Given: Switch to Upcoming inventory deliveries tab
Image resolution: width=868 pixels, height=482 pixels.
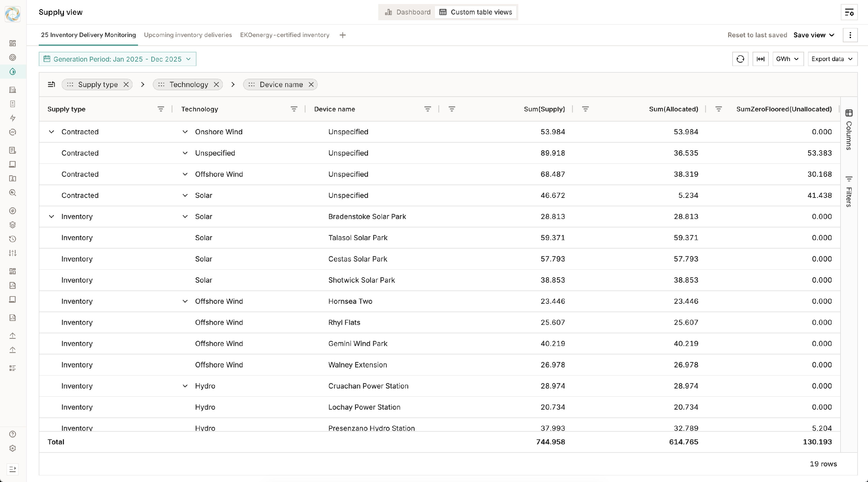Looking at the screenshot, I should tap(188, 35).
